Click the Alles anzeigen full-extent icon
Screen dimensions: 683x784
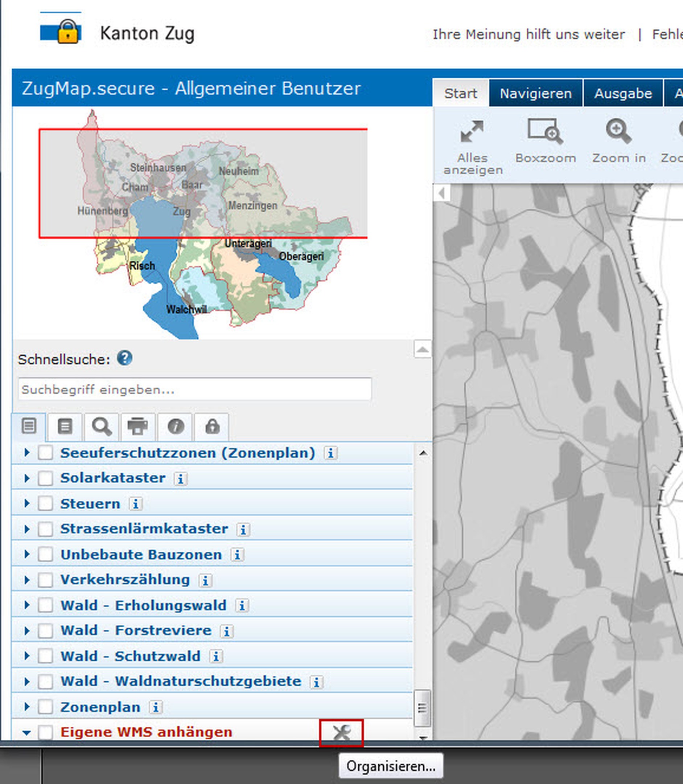click(472, 131)
